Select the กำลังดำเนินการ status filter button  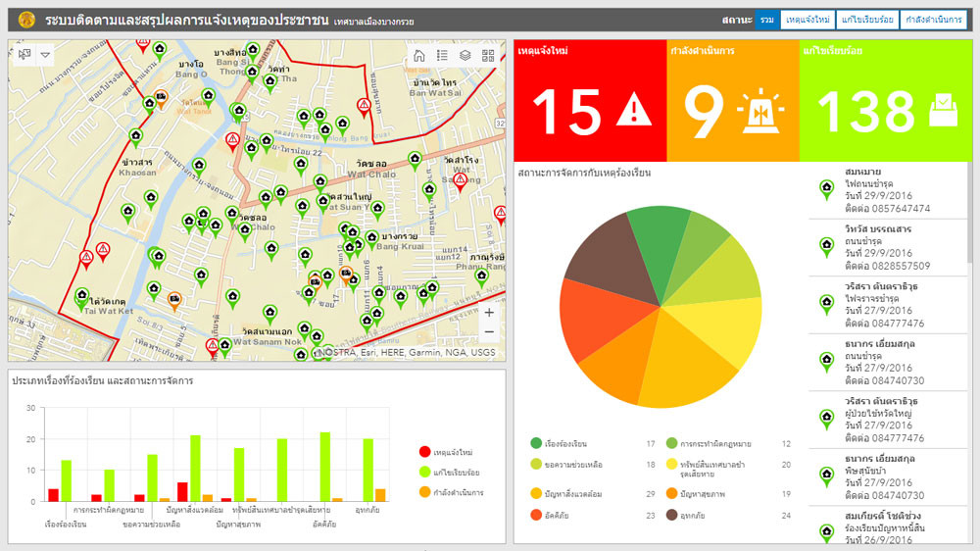pos(932,20)
